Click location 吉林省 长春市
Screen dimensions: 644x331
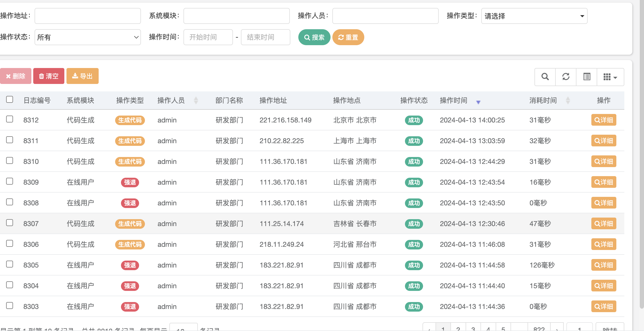pos(355,224)
